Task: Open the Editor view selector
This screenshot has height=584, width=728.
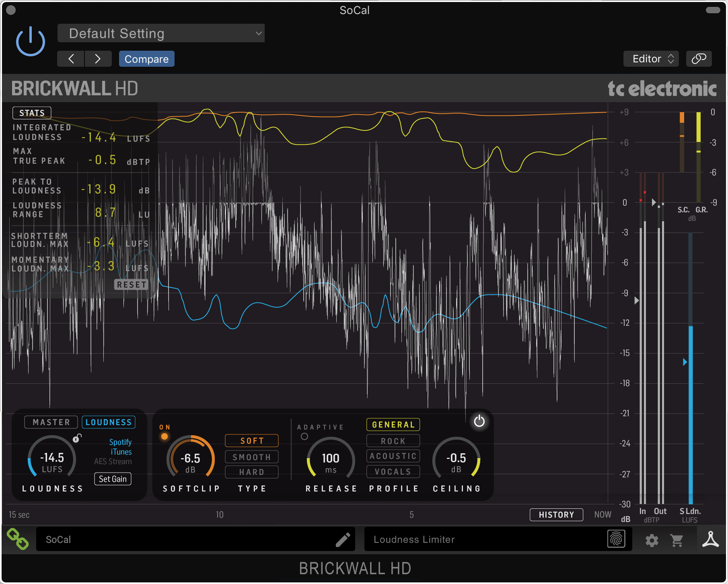Action: 651,58
